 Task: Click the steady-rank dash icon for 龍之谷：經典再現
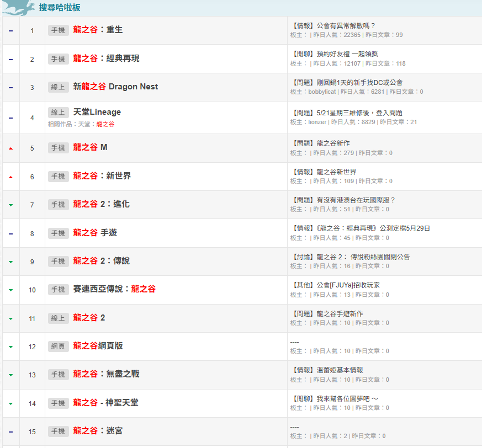10,59
